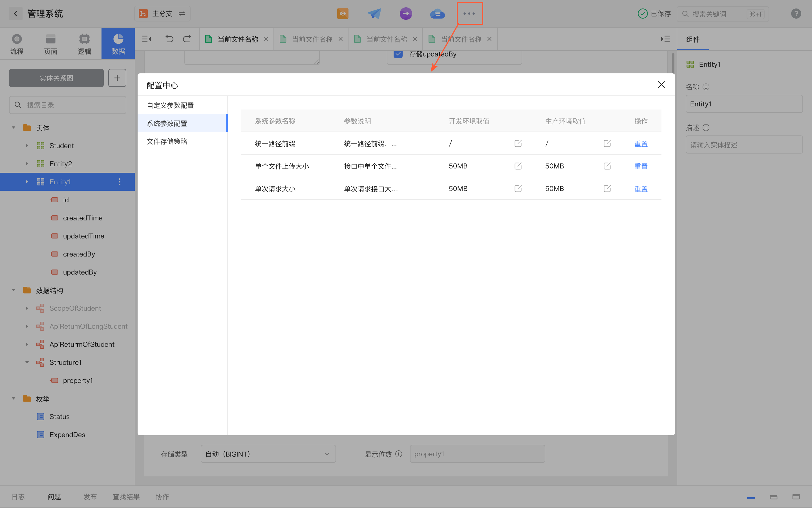
Task: Close the 配置中心 dialog
Action: pyautogui.click(x=661, y=85)
